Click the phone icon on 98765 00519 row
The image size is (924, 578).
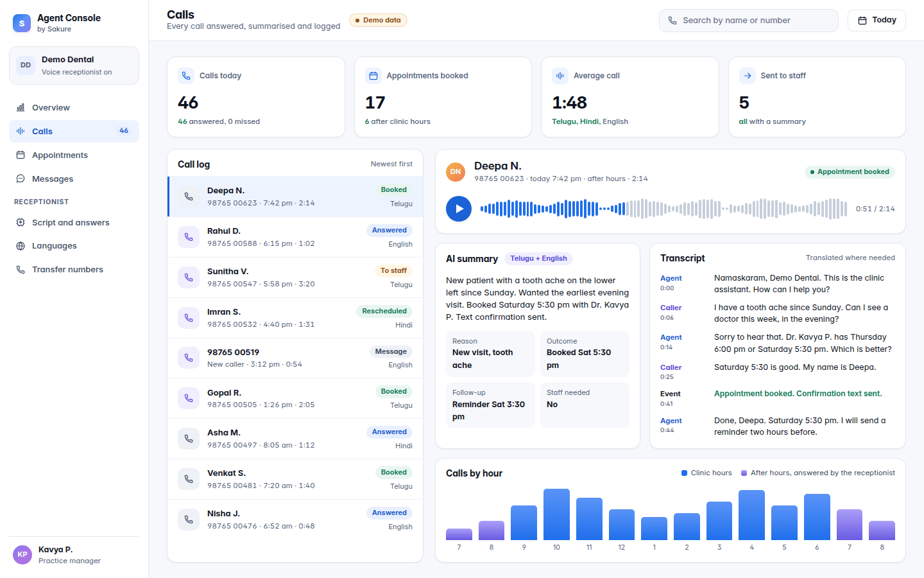(189, 358)
